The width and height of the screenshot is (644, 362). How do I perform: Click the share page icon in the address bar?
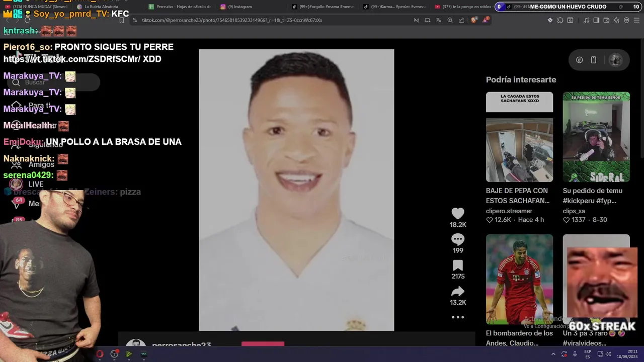461,20
